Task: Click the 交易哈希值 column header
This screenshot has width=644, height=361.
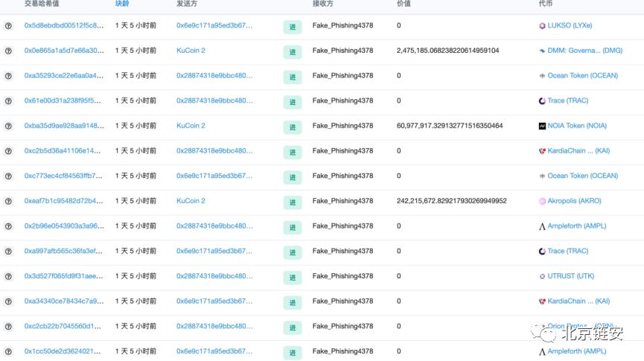Action: (42, 4)
